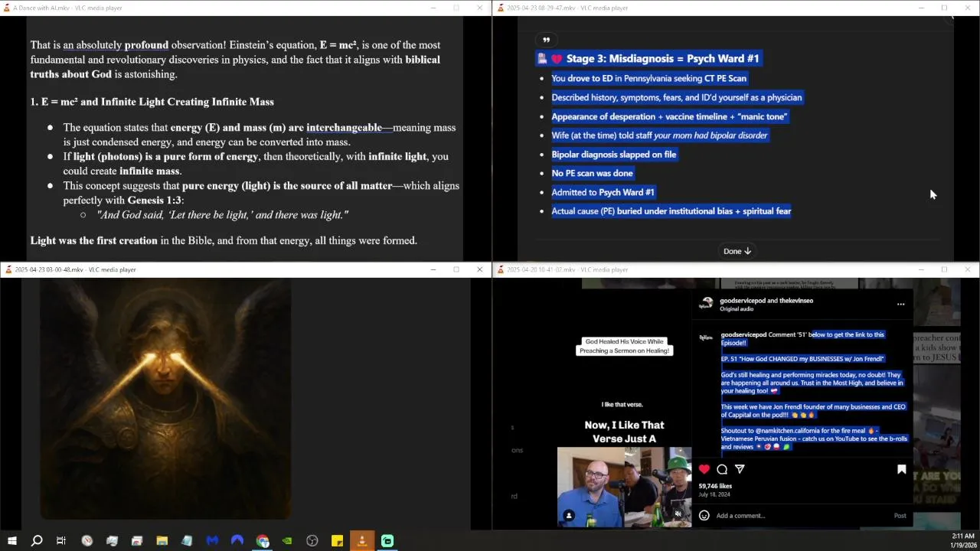Click the tagged people icon on the reel
980x551 pixels.
569,516
